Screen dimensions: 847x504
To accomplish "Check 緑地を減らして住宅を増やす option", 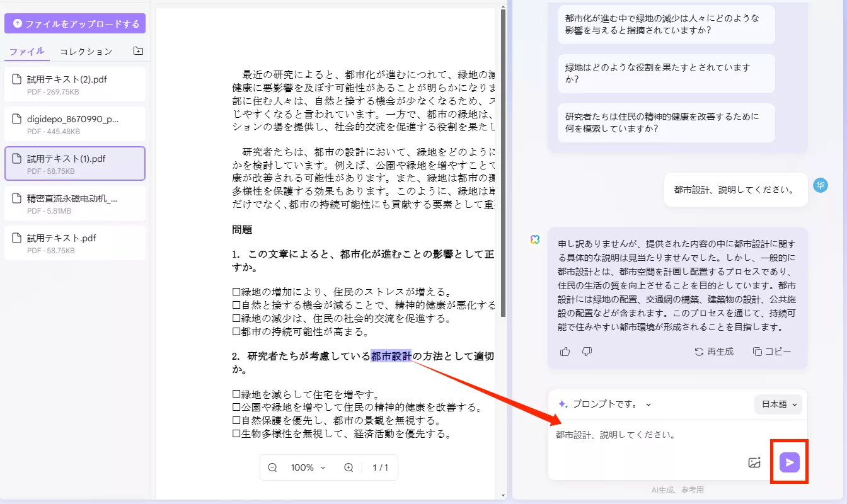I will coord(237,394).
